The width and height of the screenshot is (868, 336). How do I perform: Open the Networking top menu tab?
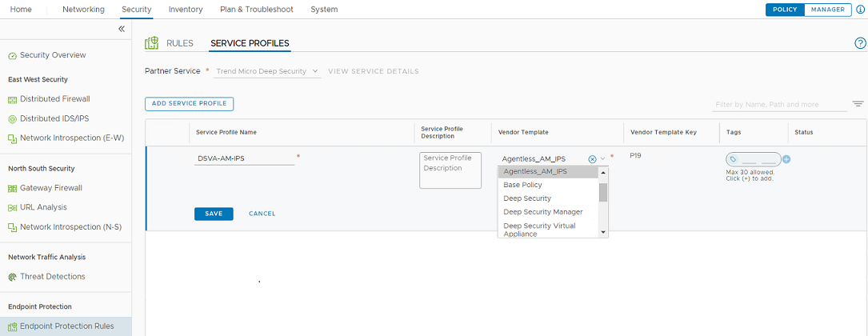coord(84,10)
